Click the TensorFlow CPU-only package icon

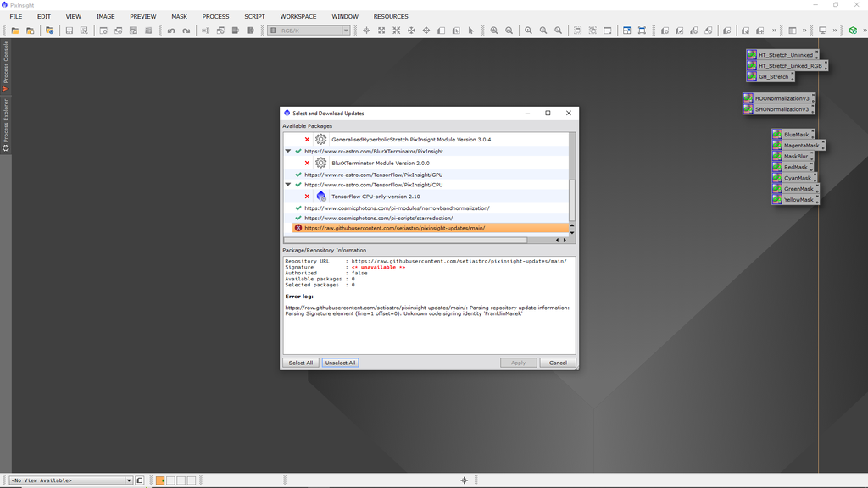click(321, 197)
